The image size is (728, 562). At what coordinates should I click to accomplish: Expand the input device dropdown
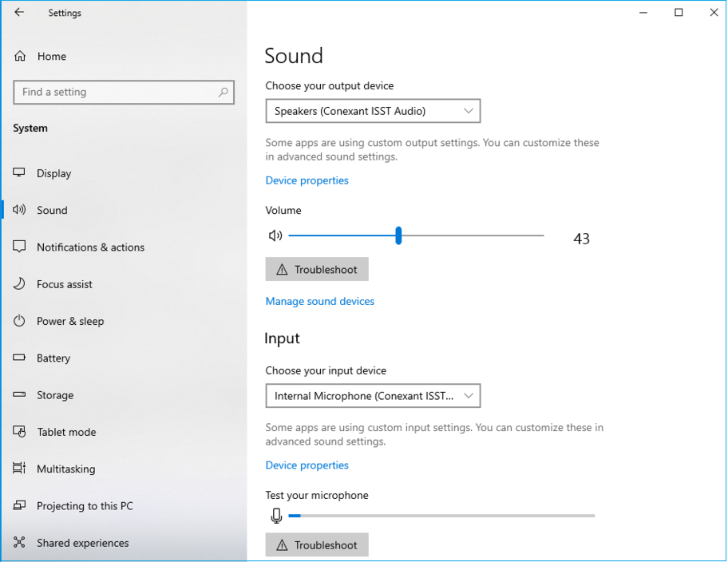coord(373,396)
